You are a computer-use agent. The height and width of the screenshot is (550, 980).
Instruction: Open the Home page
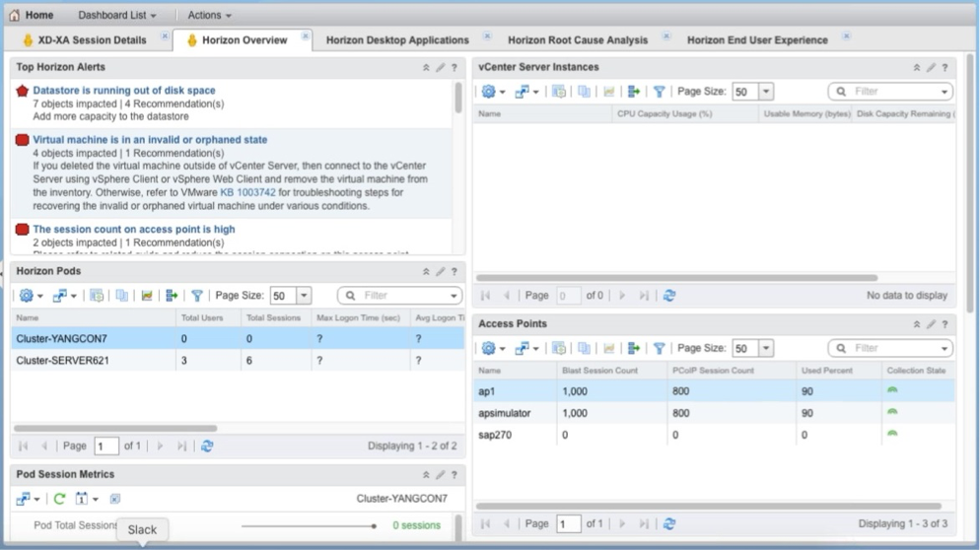(32, 15)
